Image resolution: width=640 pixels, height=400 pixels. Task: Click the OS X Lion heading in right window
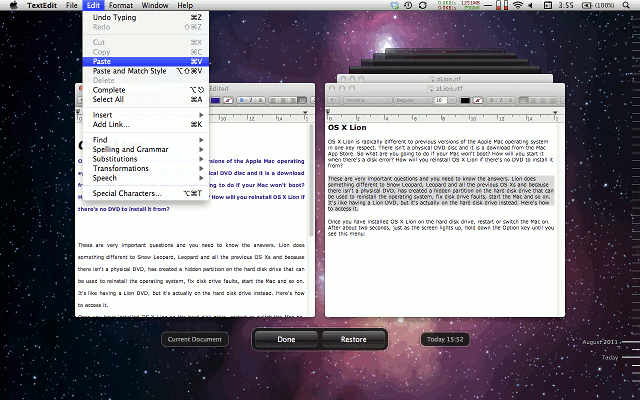347,127
